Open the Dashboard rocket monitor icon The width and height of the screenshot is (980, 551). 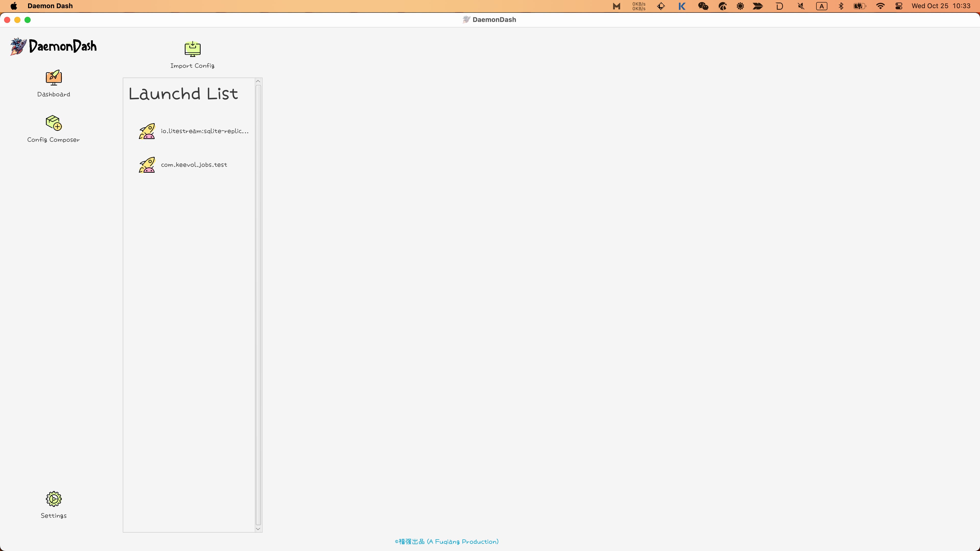tap(54, 78)
